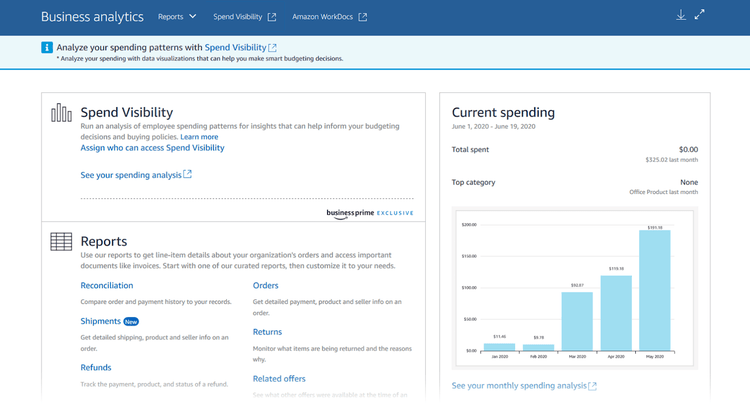
Task: Open Amazon WorkDocs in header navigation
Action: [x=322, y=17]
